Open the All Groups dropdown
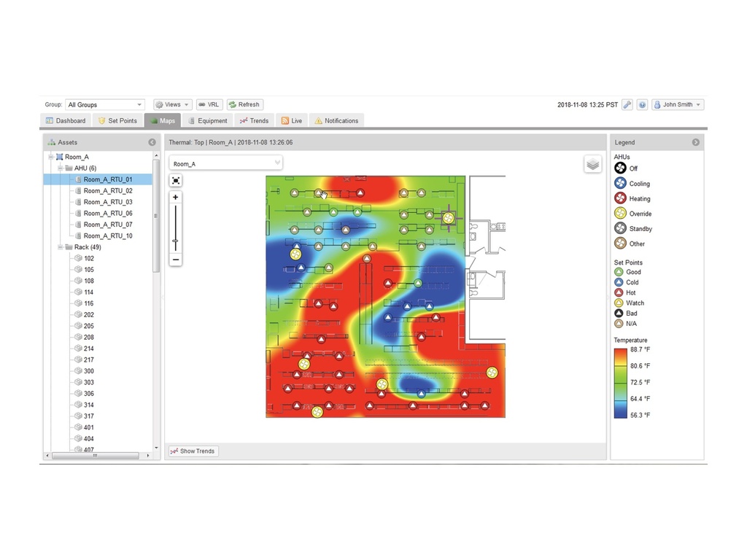The height and width of the screenshot is (560, 747). pos(105,104)
